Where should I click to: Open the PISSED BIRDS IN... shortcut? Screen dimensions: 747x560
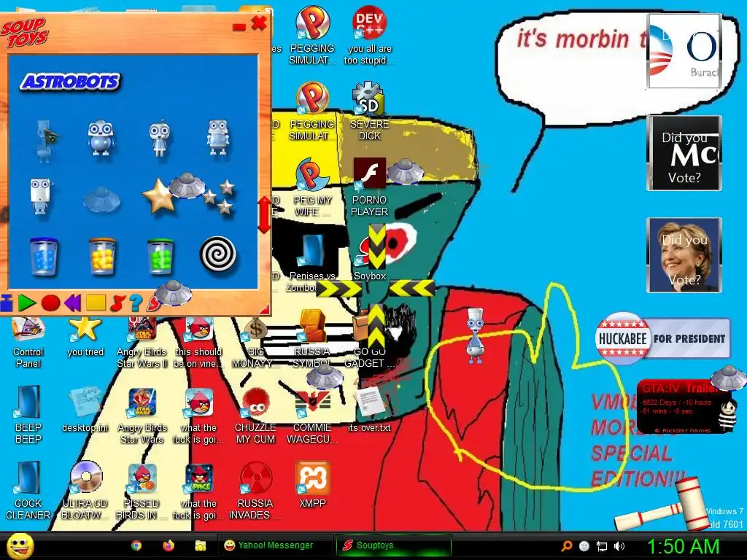pos(142,491)
